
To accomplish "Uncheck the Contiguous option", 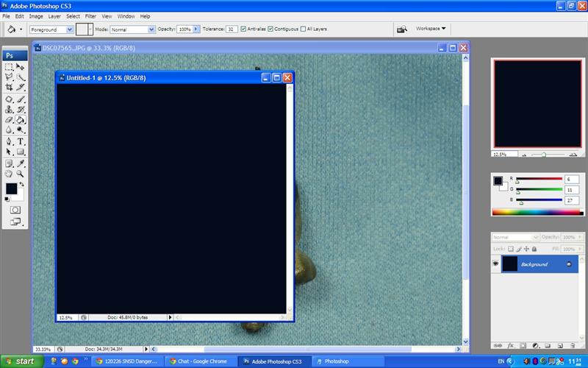I will tap(271, 29).
